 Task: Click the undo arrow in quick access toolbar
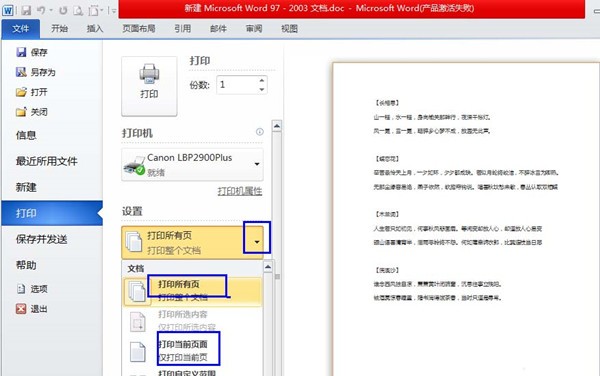coord(41,10)
